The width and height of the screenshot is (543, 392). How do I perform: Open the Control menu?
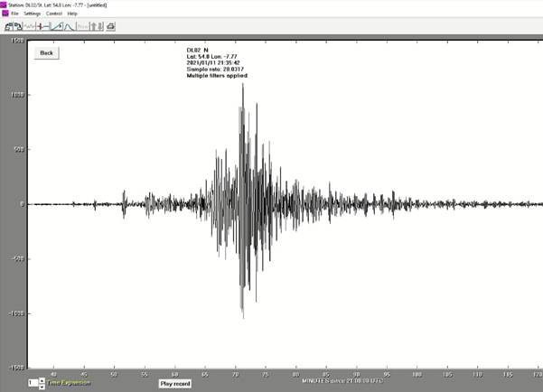54,14
